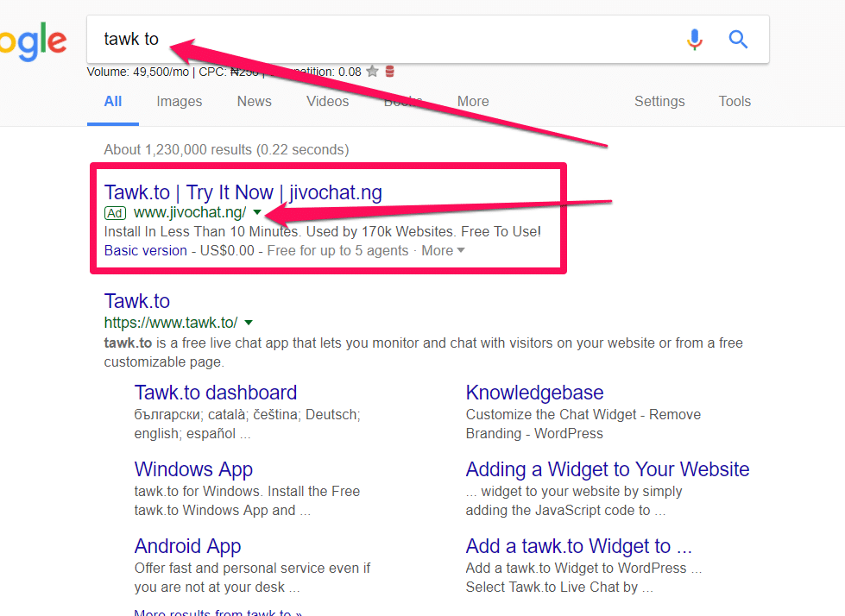Click the 'Add a tawk.to Widget to ...' link
The image size is (845, 616).
pos(579,546)
